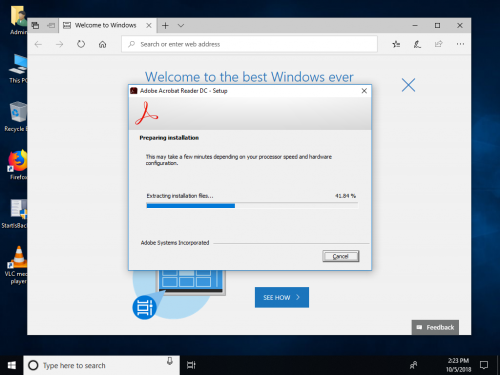Viewport: 500px width, 375px height.
Task: Go to the Edge home page
Action: [103, 44]
